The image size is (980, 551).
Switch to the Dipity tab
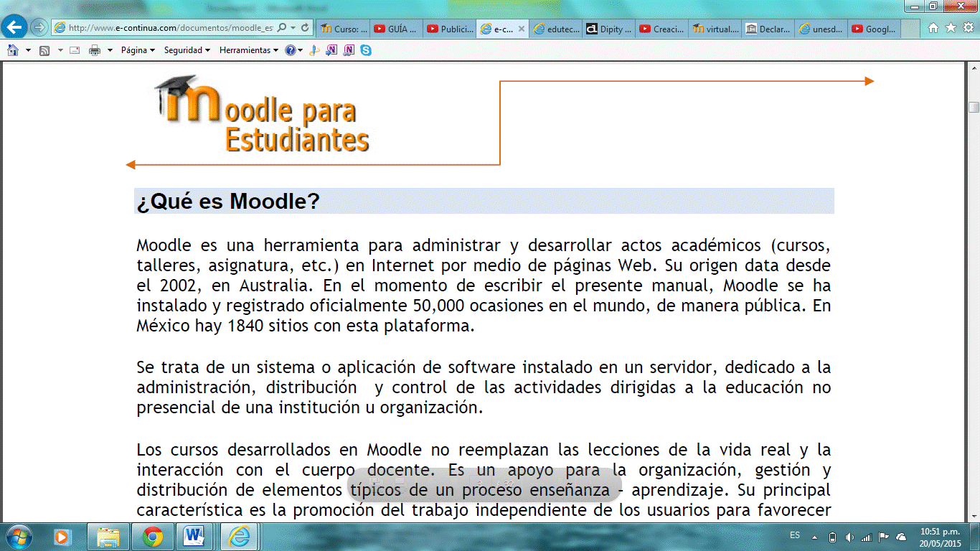click(608, 29)
